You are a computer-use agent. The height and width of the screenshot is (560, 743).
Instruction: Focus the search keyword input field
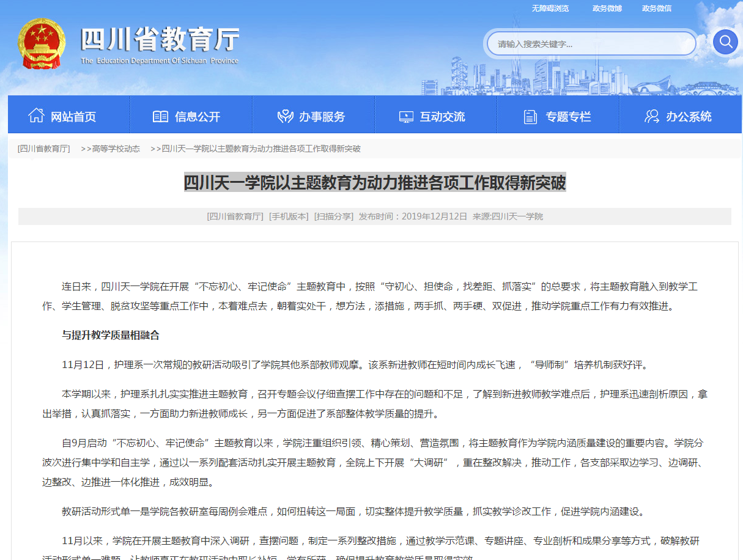click(591, 43)
